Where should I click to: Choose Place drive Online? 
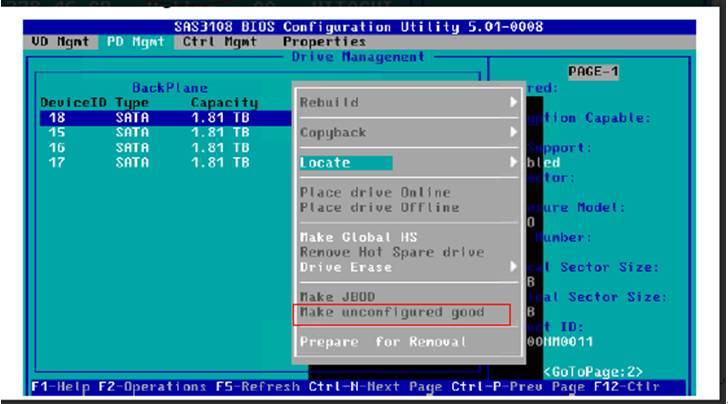pyautogui.click(x=375, y=192)
